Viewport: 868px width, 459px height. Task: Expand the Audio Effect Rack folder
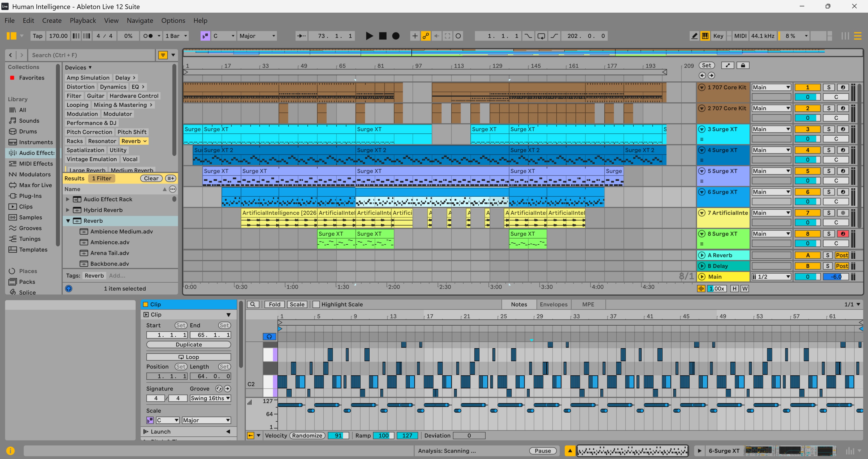click(68, 199)
